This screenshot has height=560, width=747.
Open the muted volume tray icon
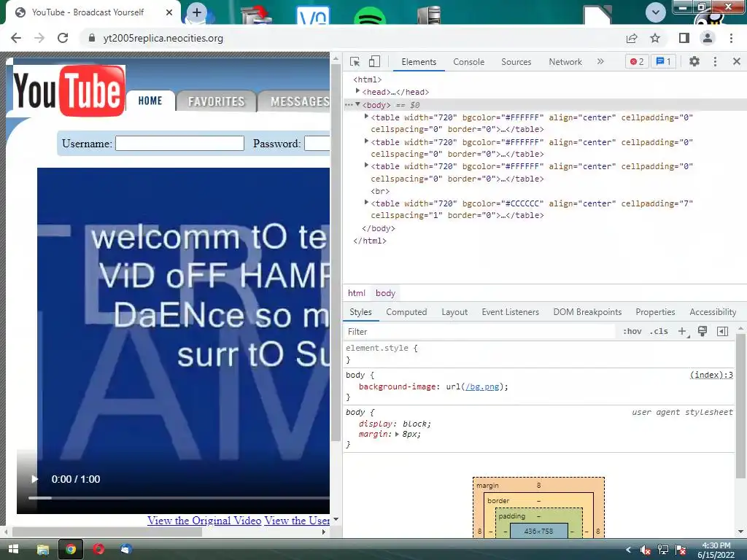pyautogui.click(x=645, y=550)
